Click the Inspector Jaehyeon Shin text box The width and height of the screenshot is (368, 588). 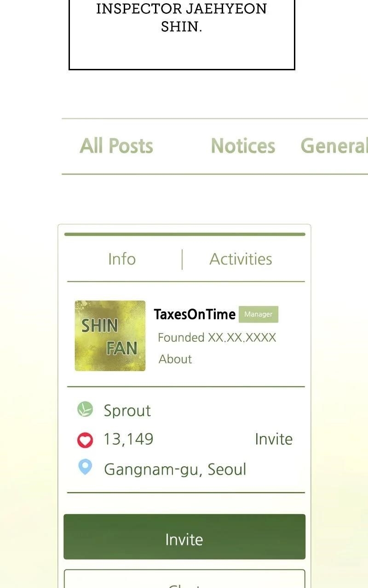click(x=182, y=35)
